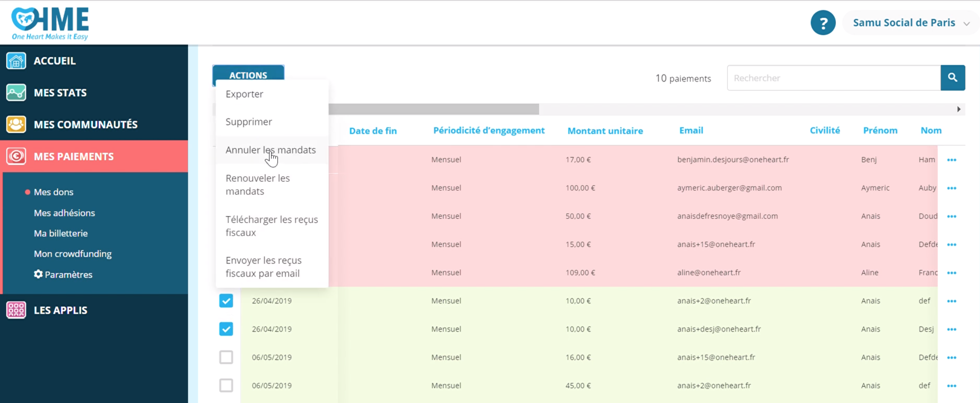
Task: Click the Accueil home icon
Action: 16,61
